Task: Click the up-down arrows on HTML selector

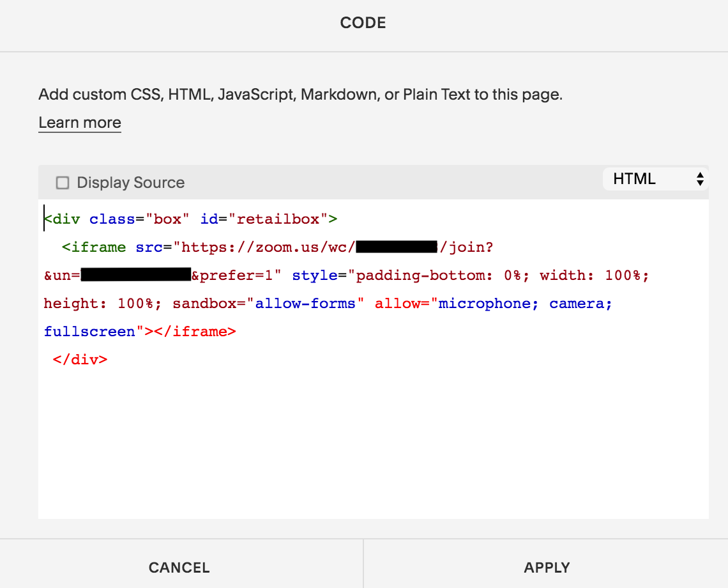Action: point(700,179)
